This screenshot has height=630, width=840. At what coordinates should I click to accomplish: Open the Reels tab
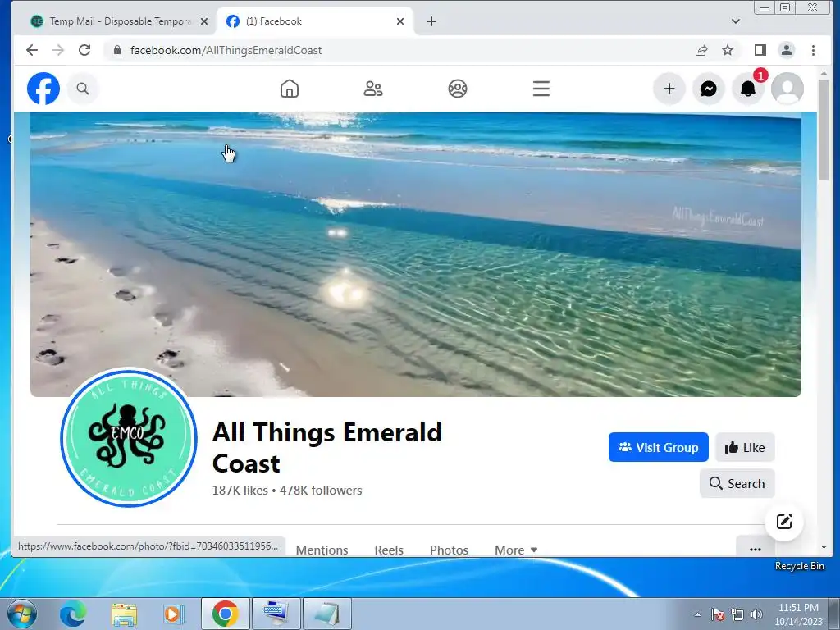(389, 550)
